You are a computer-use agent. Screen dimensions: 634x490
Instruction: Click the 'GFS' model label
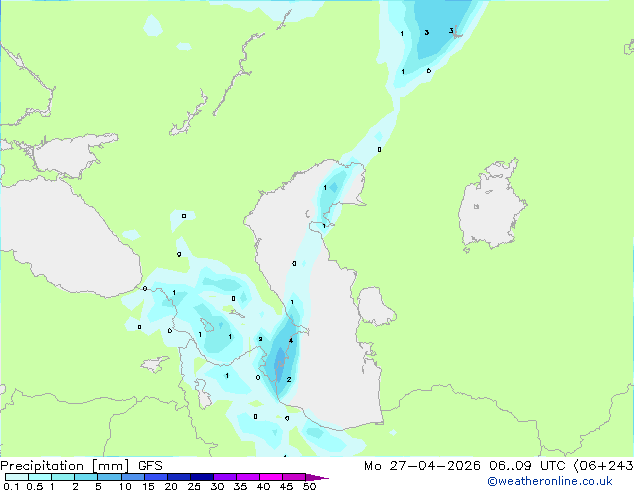pyautogui.click(x=150, y=466)
